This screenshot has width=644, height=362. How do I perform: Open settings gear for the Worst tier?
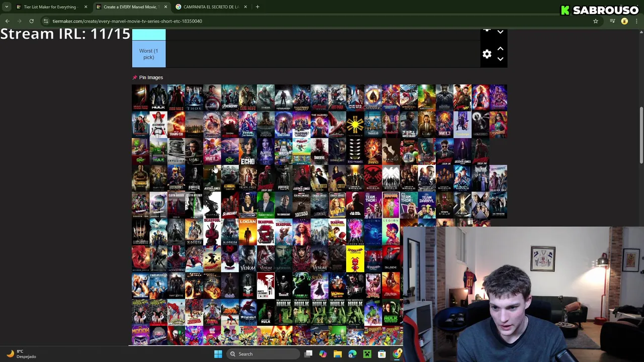point(487,54)
